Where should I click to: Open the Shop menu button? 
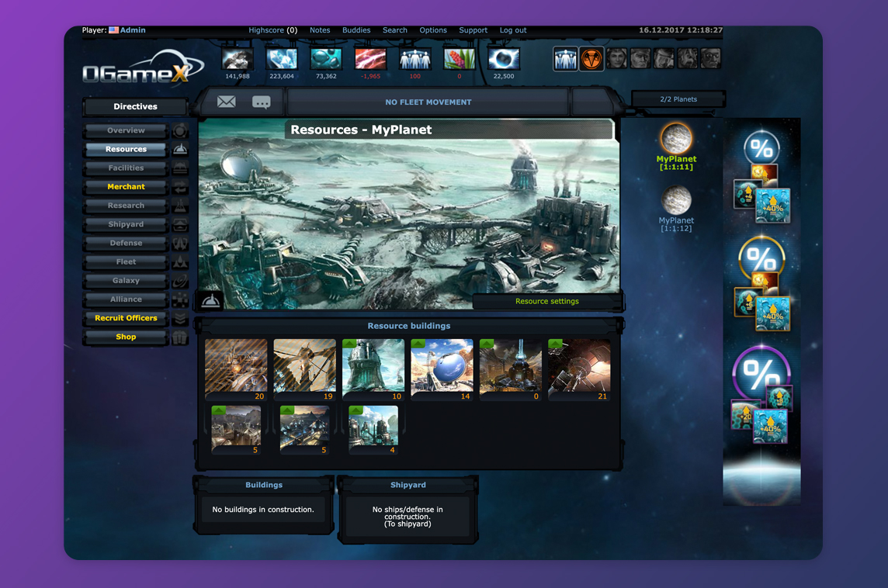(126, 337)
